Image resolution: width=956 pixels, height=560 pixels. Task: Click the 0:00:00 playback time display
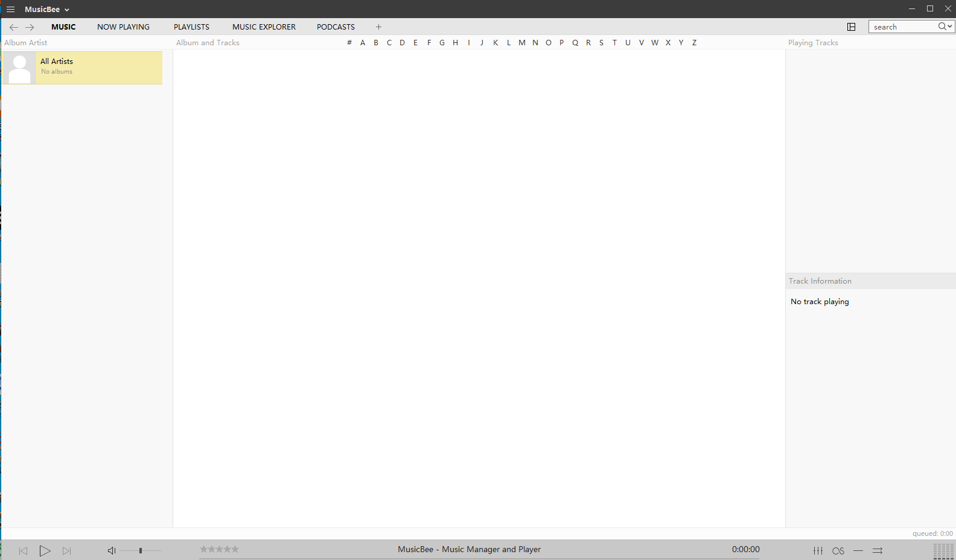pyautogui.click(x=746, y=549)
